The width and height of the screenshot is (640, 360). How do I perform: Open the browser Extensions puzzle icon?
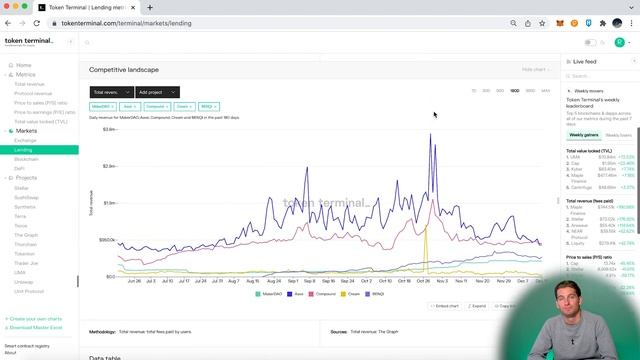click(x=602, y=23)
